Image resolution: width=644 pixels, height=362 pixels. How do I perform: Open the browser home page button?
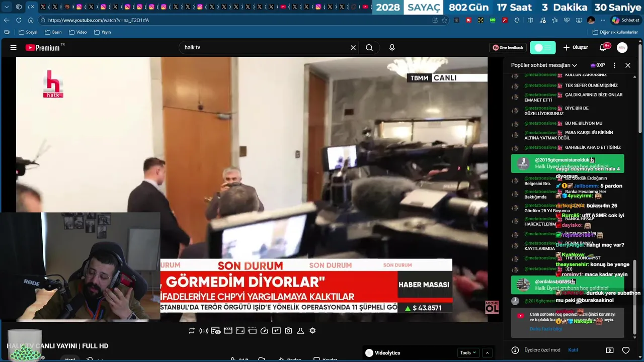[x=31, y=20]
